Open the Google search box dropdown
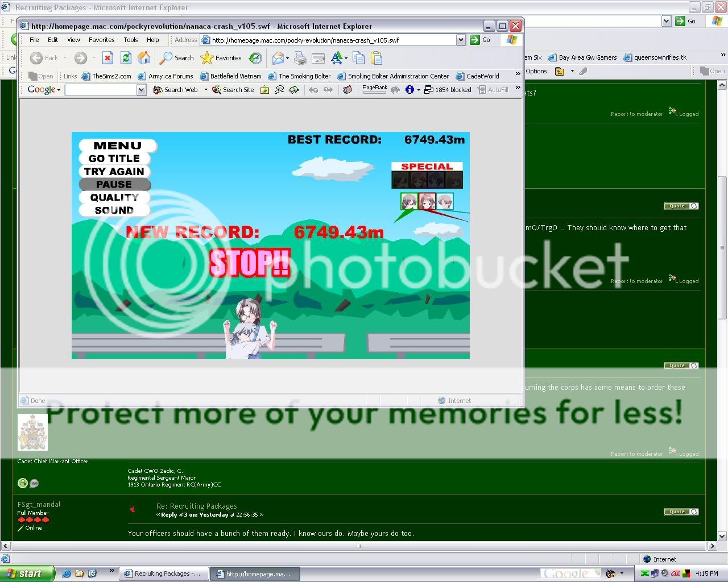 pos(141,90)
